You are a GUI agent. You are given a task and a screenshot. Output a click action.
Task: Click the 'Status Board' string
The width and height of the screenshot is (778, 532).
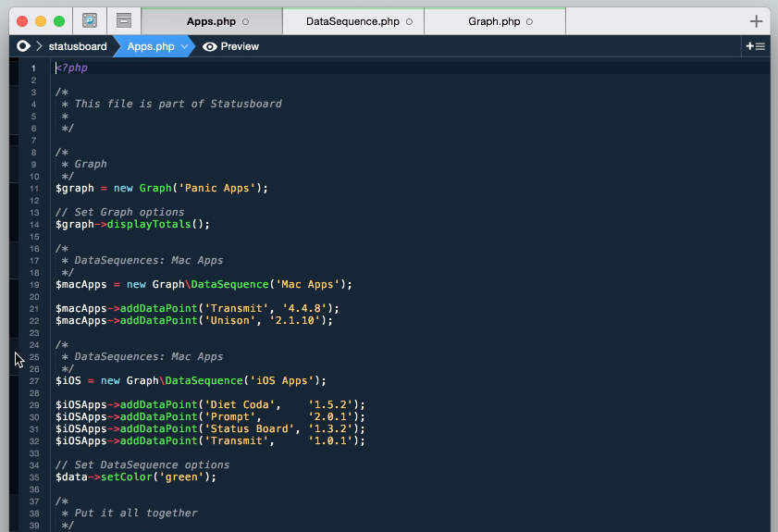[x=250, y=428]
